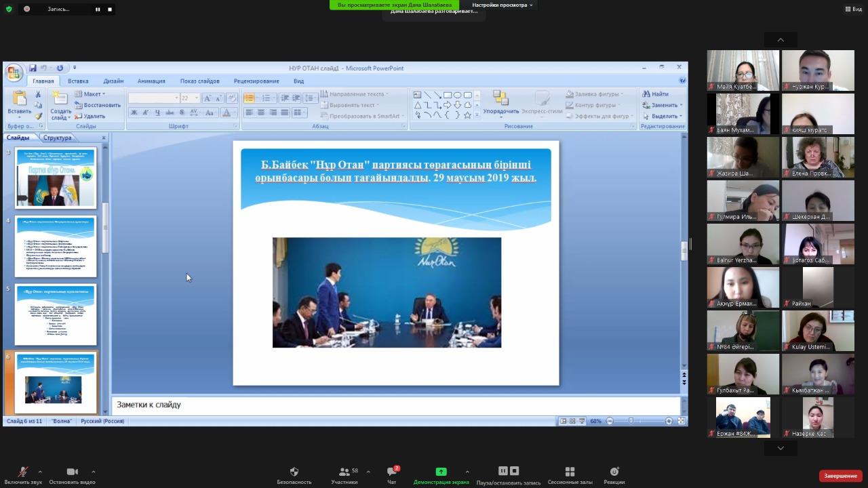868x488 pixels.
Task: Unmute microphone with Включить звук
Action: click(22, 472)
